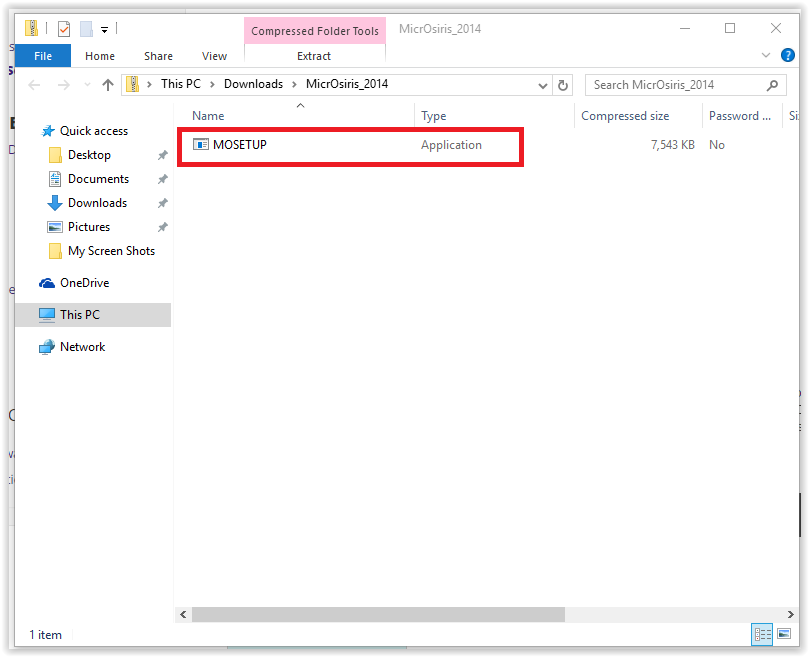Select OneDrive in navigation pane
Screen dimensions: 809x657
coord(84,283)
